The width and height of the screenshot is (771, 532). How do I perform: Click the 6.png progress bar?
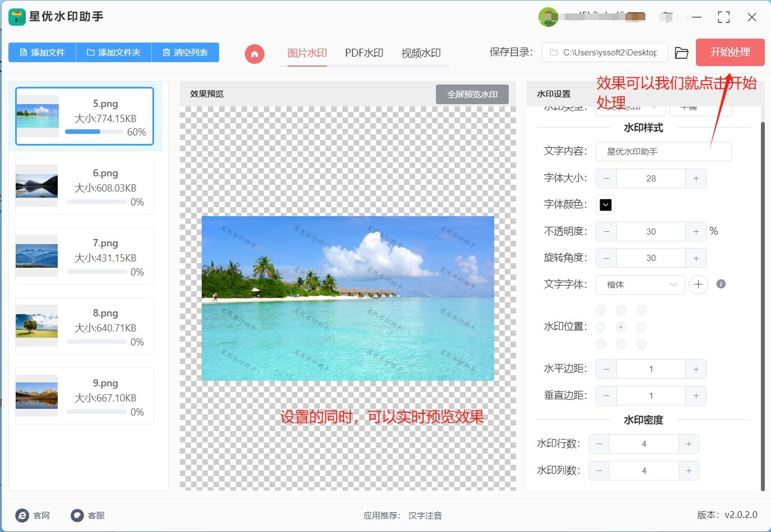tap(96, 202)
